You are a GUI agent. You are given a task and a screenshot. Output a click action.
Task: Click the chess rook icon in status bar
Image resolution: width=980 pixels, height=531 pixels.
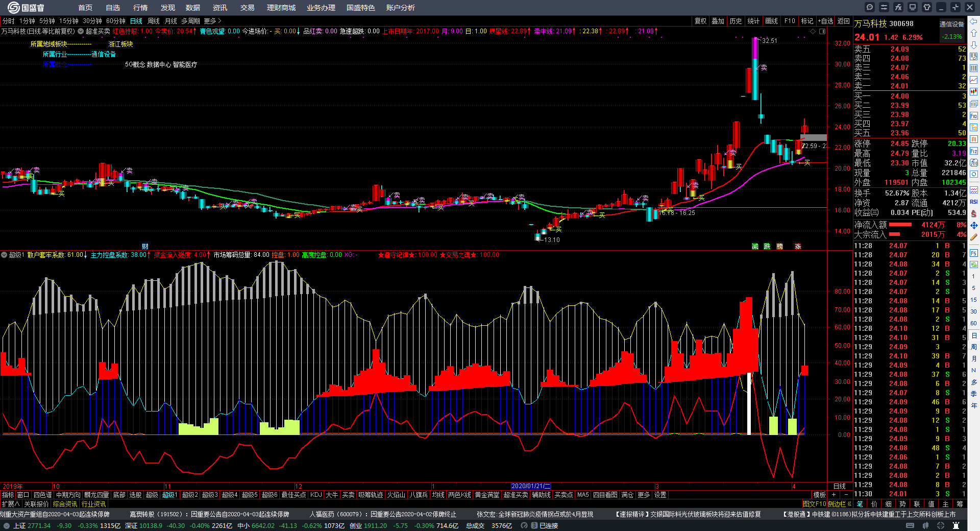pos(955,525)
